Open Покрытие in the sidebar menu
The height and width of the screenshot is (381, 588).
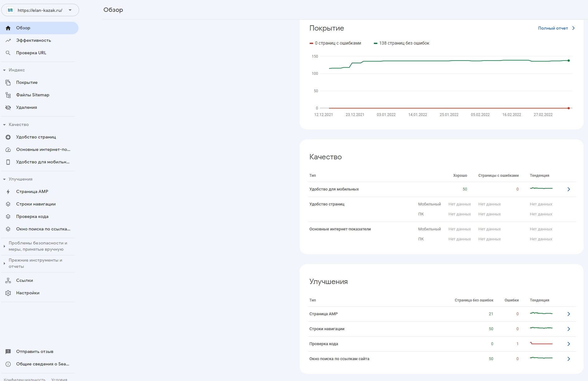27,83
